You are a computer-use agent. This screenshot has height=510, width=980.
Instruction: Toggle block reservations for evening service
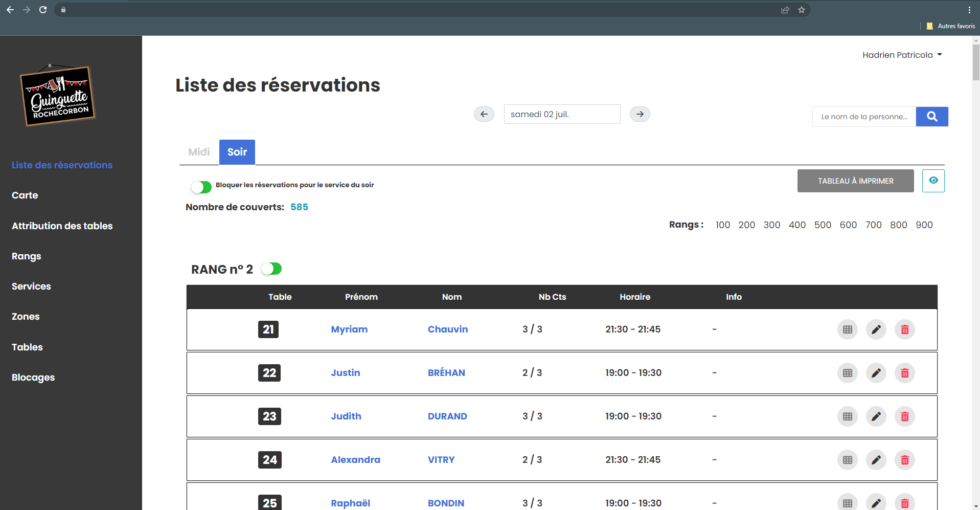[x=201, y=187]
